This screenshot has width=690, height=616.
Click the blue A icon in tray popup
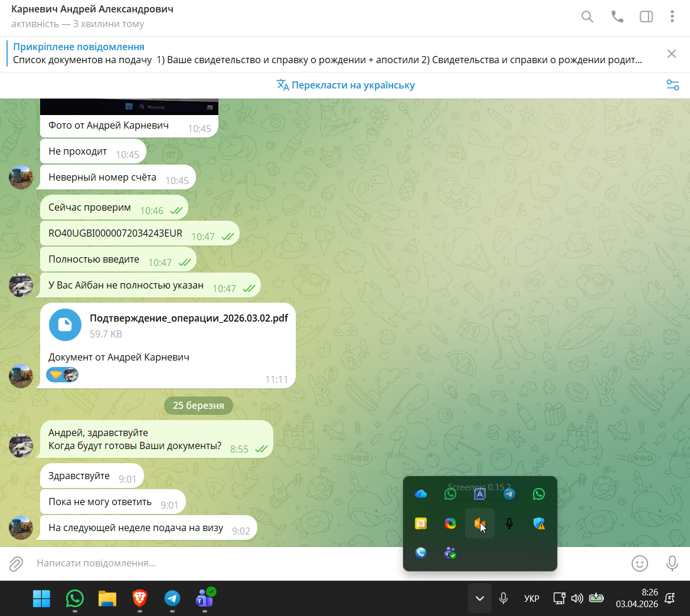(x=480, y=494)
